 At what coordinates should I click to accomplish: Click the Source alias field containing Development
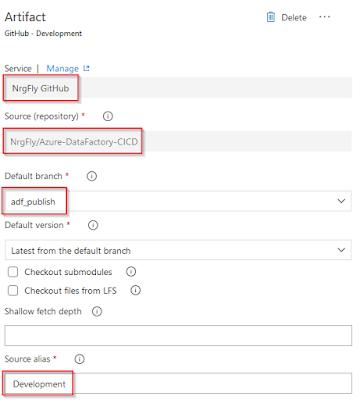(x=178, y=384)
